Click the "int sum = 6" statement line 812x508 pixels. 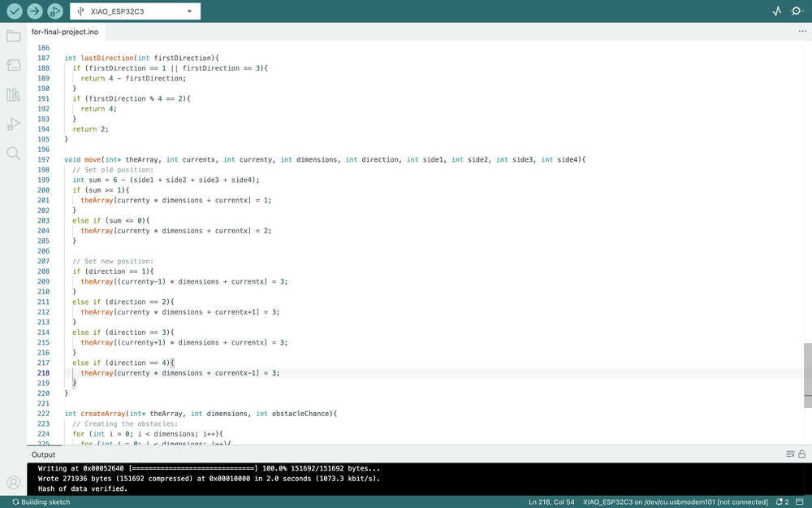(x=166, y=180)
